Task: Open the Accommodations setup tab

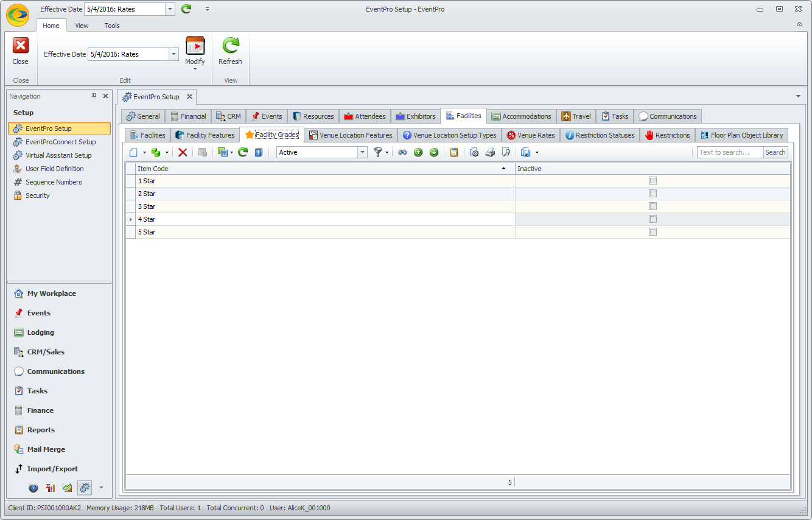Action: coord(521,116)
